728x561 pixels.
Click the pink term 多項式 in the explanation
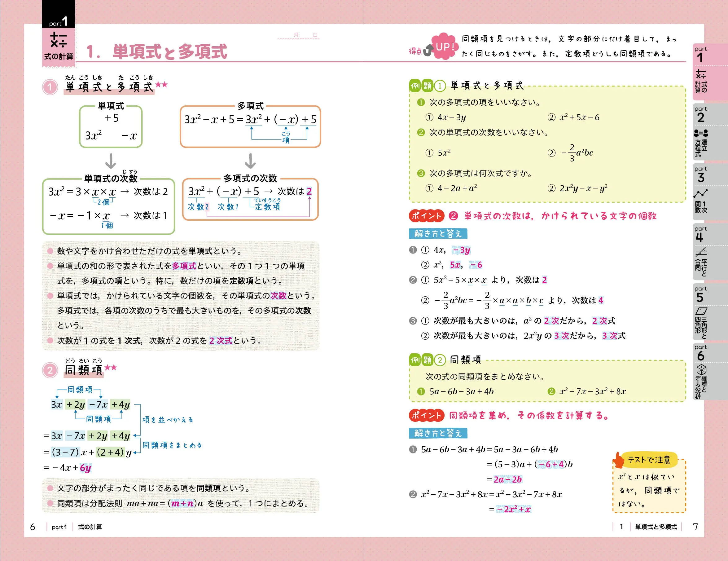[x=184, y=266]
